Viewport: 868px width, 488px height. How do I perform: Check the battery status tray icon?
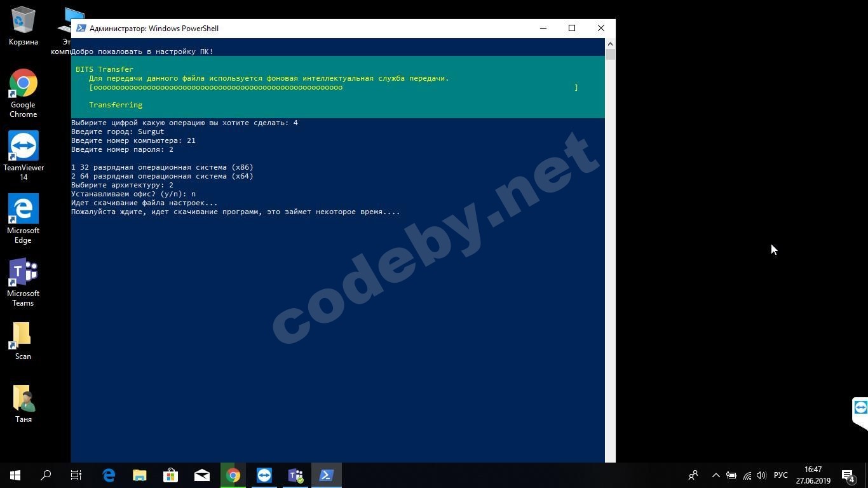tap(731, 475)
